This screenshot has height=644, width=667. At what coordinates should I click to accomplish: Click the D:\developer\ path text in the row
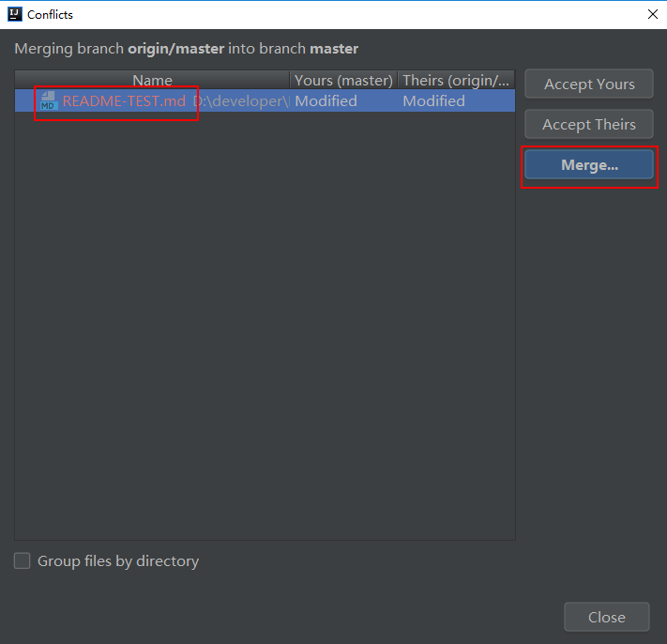[241, 100]
